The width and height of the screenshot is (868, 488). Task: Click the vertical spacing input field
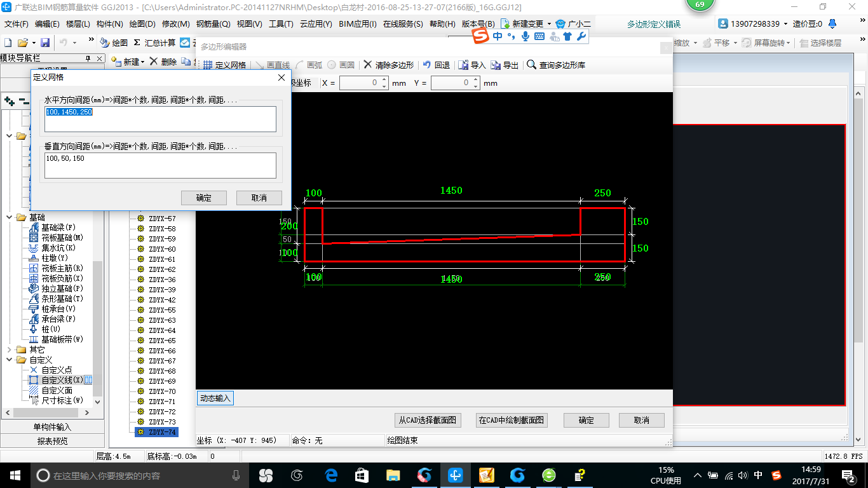point(161,165)
